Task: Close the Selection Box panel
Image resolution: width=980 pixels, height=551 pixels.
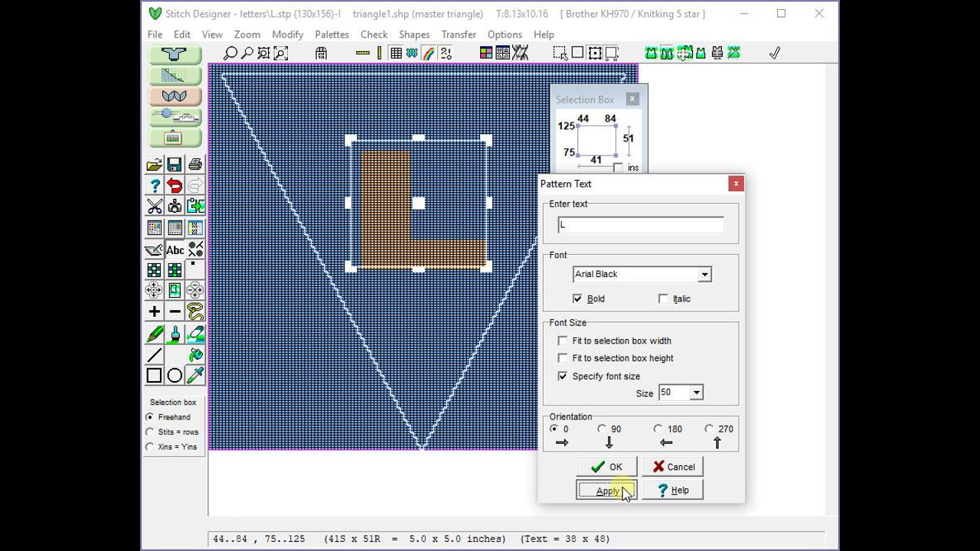Action: [x=632, y=99]
